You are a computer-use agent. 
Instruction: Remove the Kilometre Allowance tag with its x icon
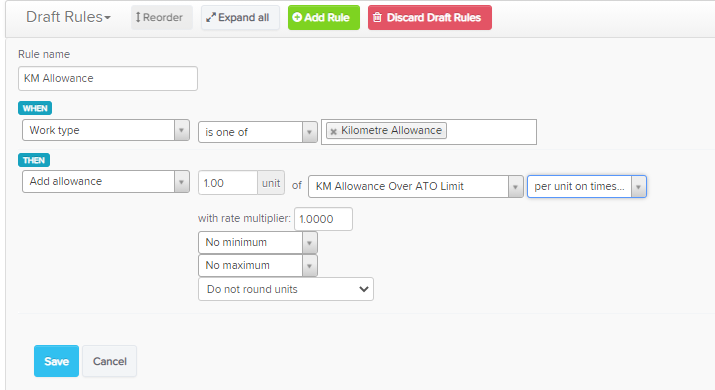pos(333,131)
